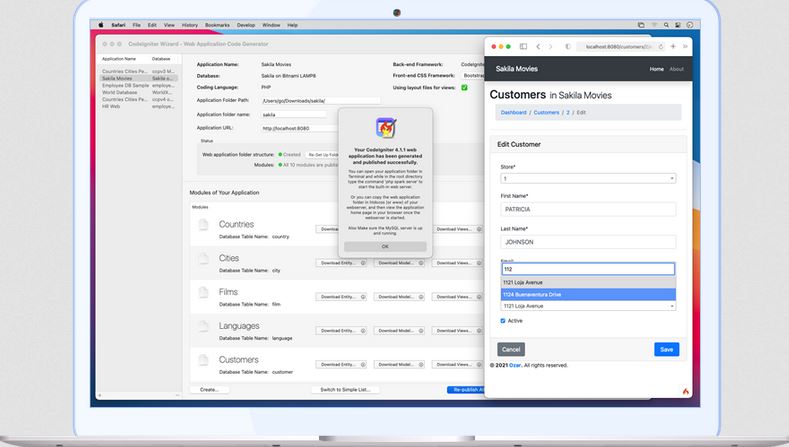Viewport: 789px width, 447px height.
Task: Click the Customers module file icon
Action: (203, 360)
